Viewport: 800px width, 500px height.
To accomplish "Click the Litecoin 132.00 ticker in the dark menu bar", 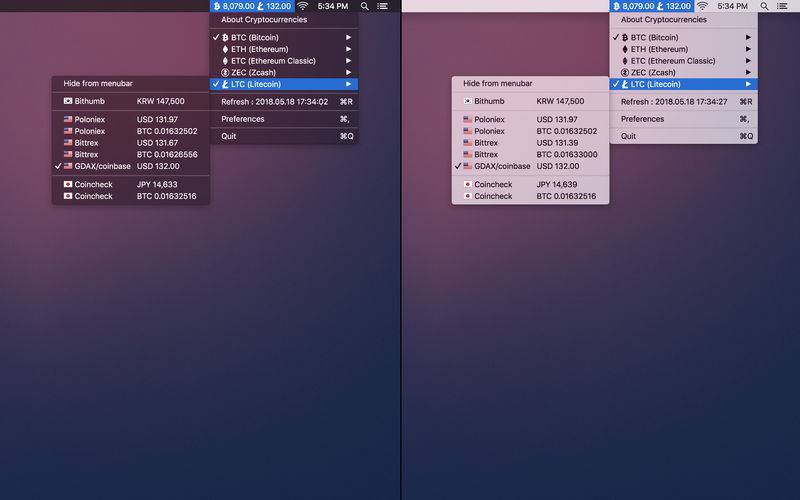I will [274, 6].
